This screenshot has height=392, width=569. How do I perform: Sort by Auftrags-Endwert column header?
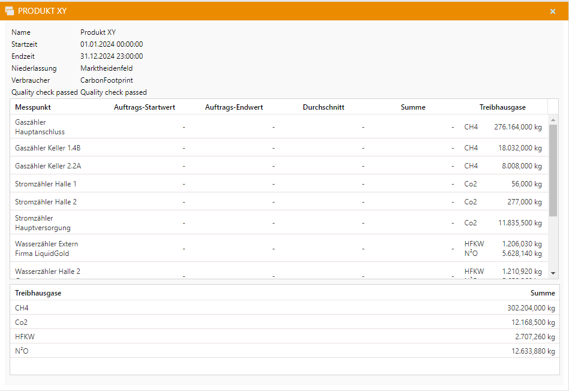click(234, 107)
